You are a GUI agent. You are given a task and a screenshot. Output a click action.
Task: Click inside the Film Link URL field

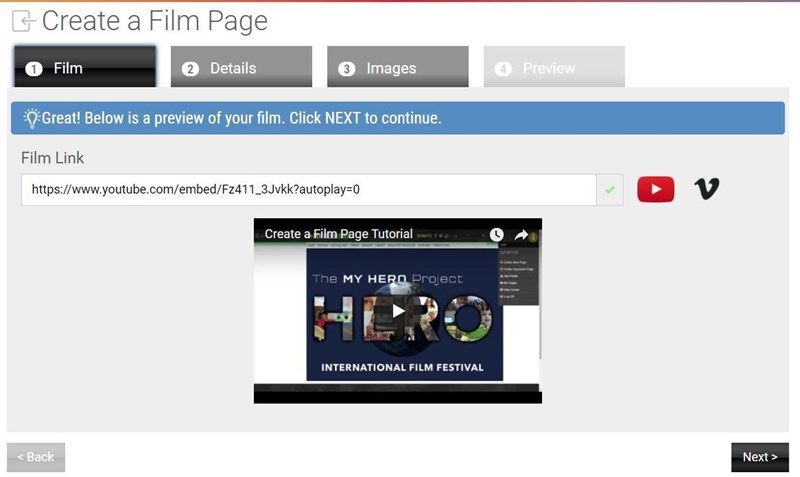tap(309, 190)
